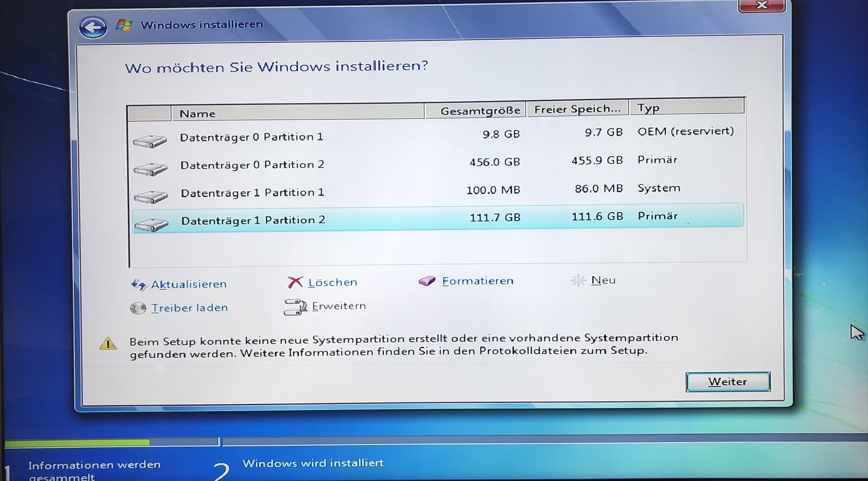The image size is (868, 481).
Task: Click the Freier Speich... column header
Action: point(577,109)
